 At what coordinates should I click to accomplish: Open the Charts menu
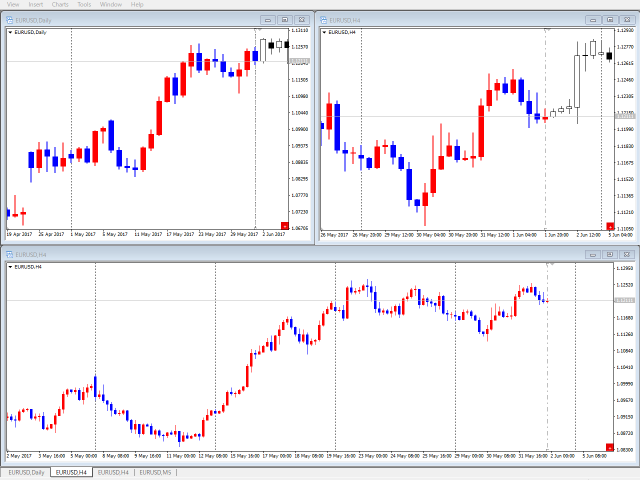click(61, 4)
